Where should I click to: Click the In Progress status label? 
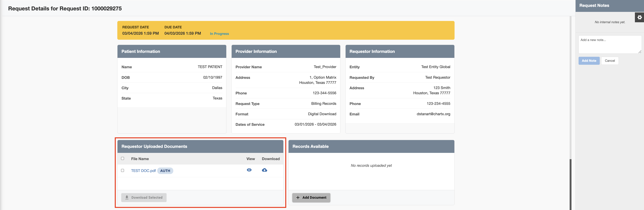coord(219,34)
